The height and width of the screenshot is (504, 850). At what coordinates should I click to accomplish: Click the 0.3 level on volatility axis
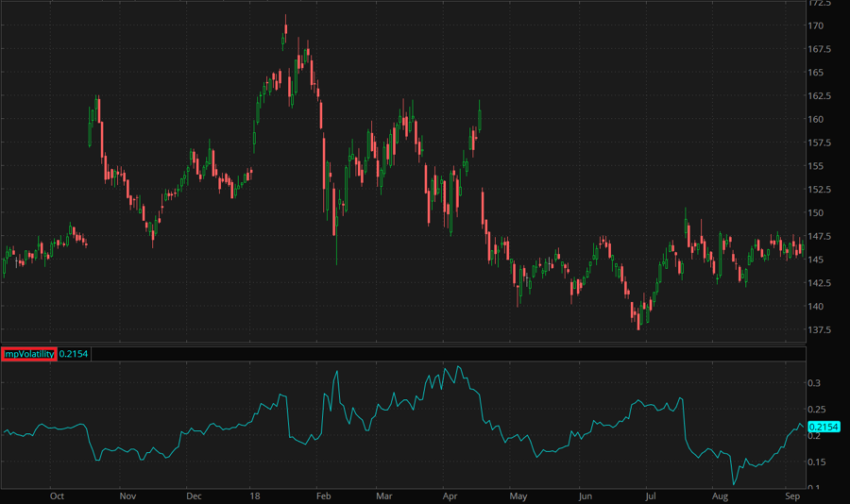click(x=814, y=383)
